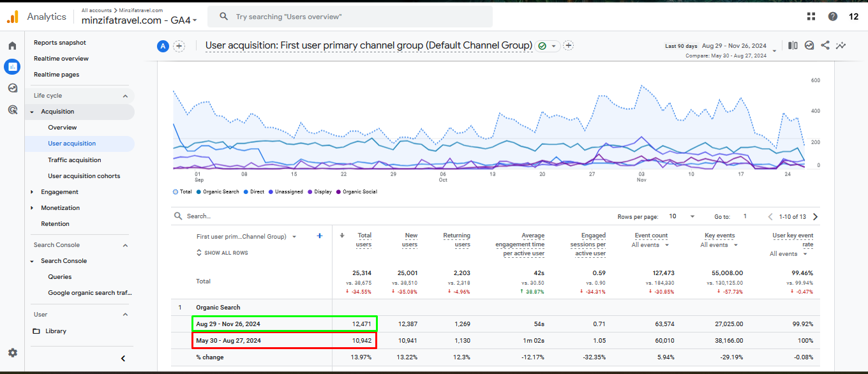Open the Google apps grid icon
This screenshot has height=374, width=868.
[x=811, y=16]
